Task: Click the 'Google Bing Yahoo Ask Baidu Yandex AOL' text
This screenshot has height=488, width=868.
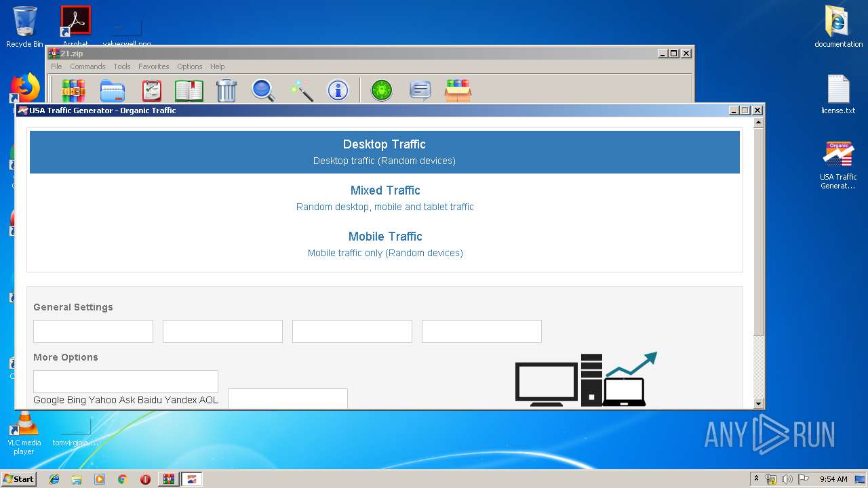Action: (x=126, y=400)
